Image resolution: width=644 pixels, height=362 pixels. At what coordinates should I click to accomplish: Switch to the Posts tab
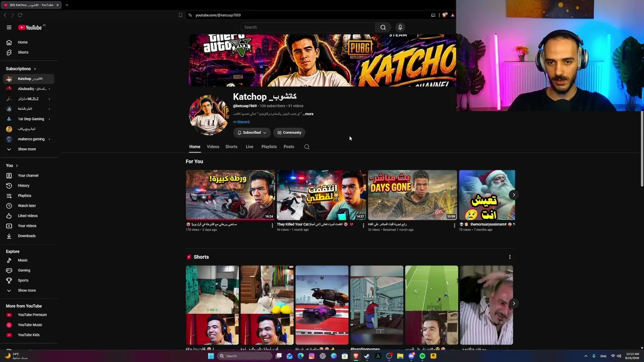[x=289, y=147]
